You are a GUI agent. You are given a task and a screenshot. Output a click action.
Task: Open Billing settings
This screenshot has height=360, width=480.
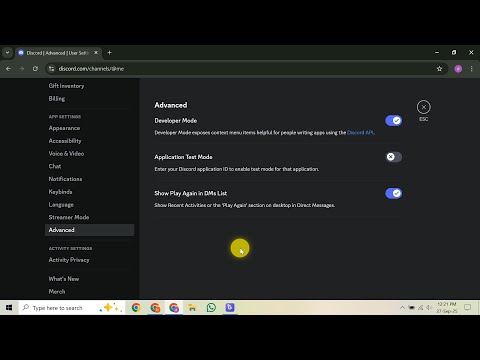(x=57, y=99)
